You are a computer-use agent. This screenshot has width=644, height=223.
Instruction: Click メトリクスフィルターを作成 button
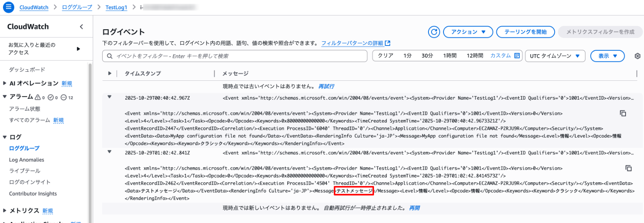pos(600,32)
